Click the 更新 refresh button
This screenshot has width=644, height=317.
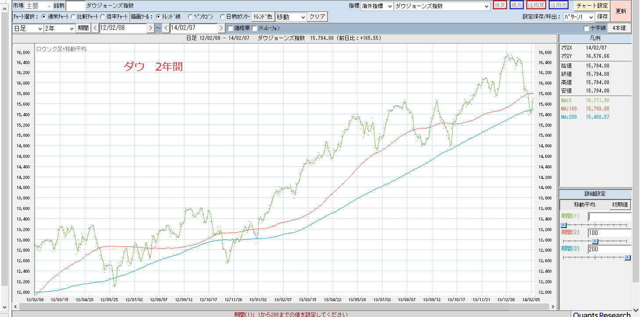(621, 11)
